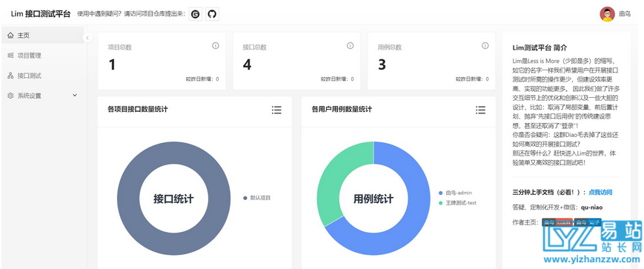644x269 pixels.
Task: Click the 项目总数 value 1
Action: tap(112, 65)
